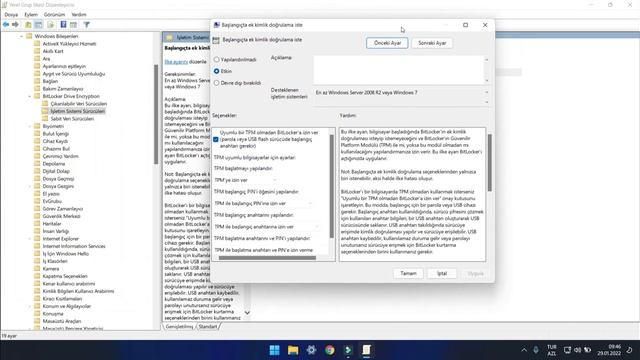Viewport: 640px width, 360px height.
Task: Select 'Yapılandırılmadı' radio option
Action: 217,60
